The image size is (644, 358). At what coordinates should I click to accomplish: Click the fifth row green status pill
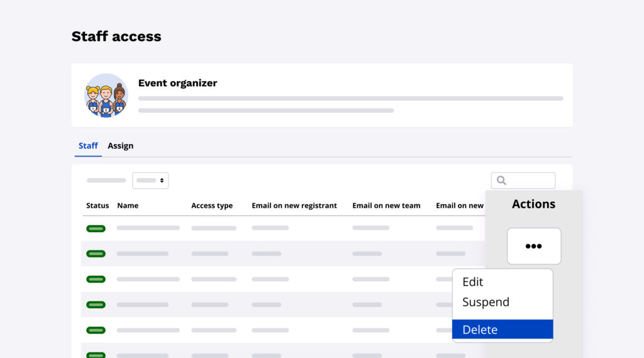[x=96, y=330]
